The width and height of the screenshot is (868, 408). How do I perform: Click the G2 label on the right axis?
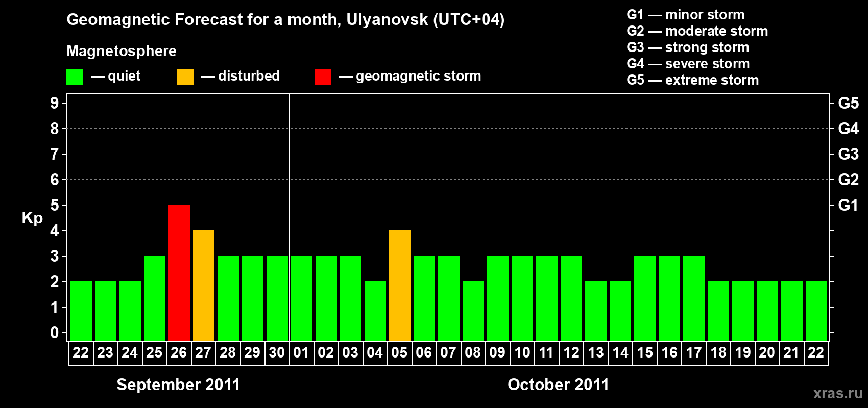pyautogui.click(x=849, y=180)
